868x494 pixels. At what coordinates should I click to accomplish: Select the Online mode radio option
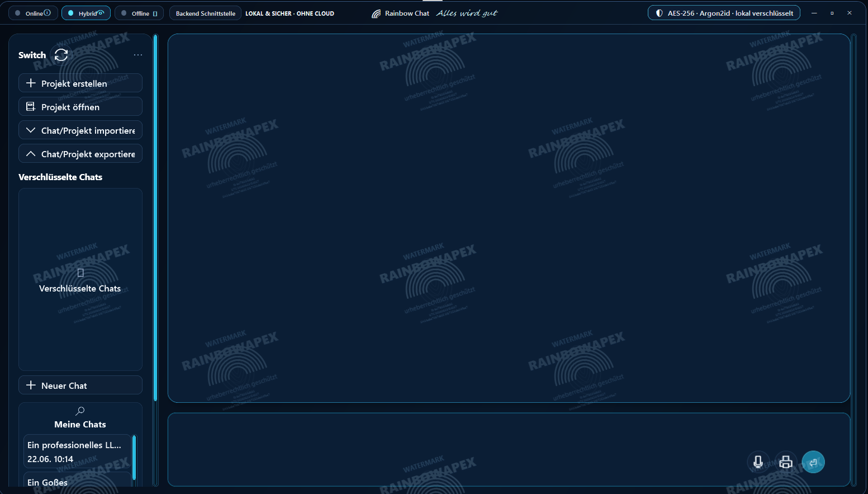pos(33,13)
